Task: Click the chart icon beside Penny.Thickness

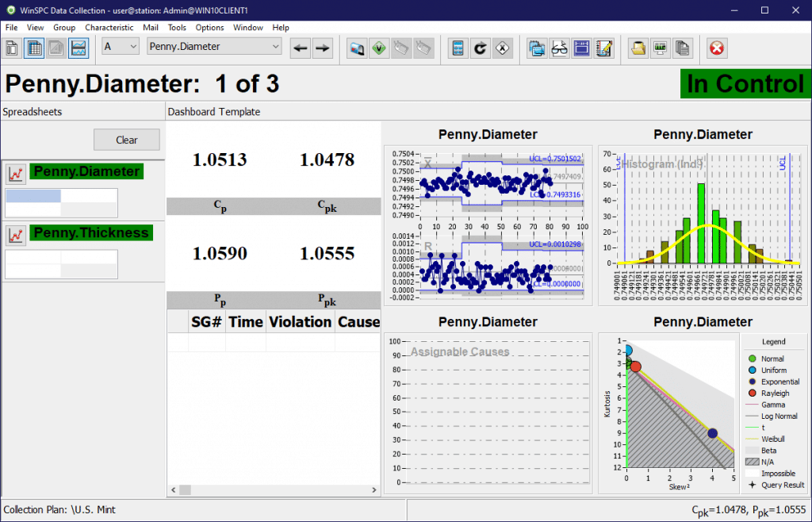Action: point(14,235)
